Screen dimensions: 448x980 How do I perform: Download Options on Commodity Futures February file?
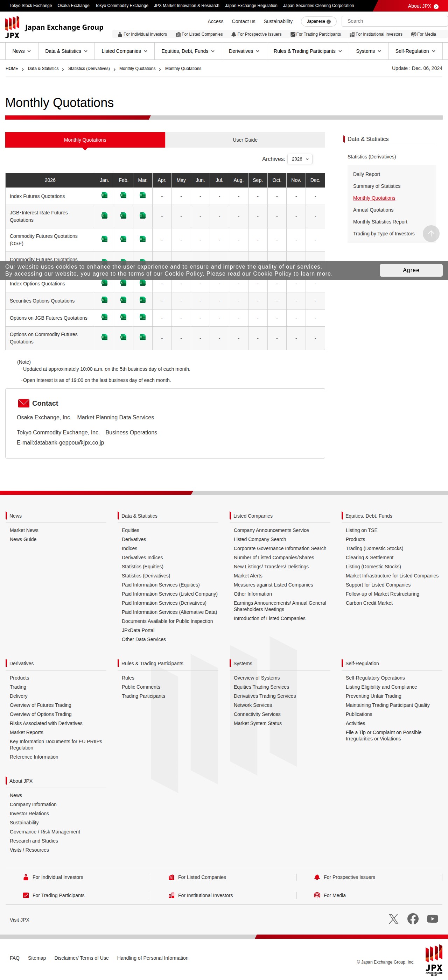(x=123, y=337)
